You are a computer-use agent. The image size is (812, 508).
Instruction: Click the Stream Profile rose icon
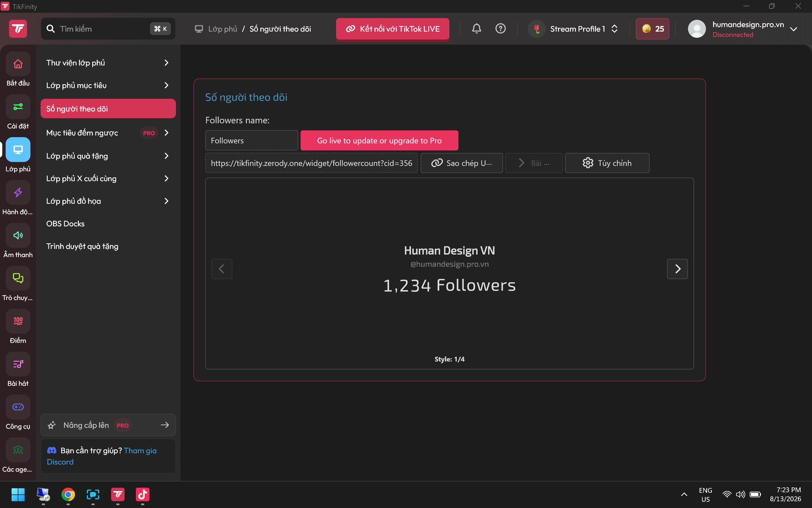(x=537, y=29)
